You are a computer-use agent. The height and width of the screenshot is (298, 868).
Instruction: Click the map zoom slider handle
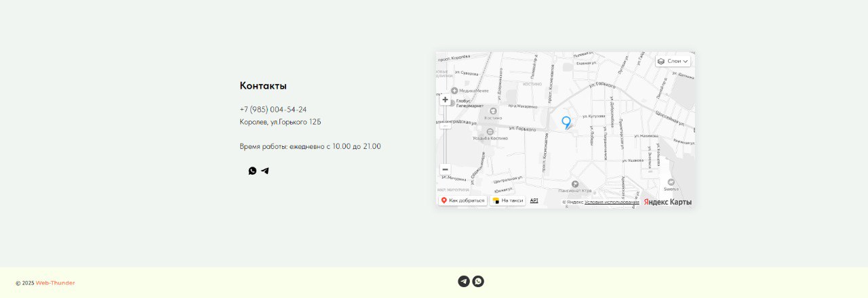[445, 125]
